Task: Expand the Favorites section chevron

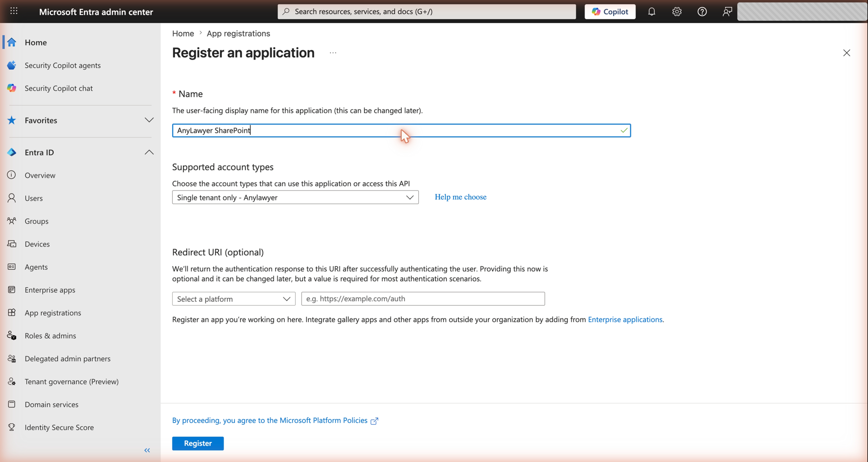Action: click(x=149, y=120)
